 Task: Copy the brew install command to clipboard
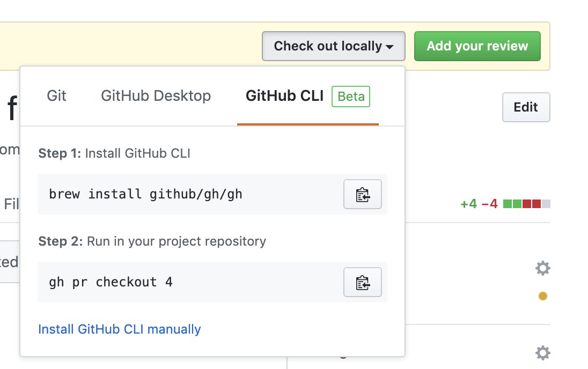[362, 194]
